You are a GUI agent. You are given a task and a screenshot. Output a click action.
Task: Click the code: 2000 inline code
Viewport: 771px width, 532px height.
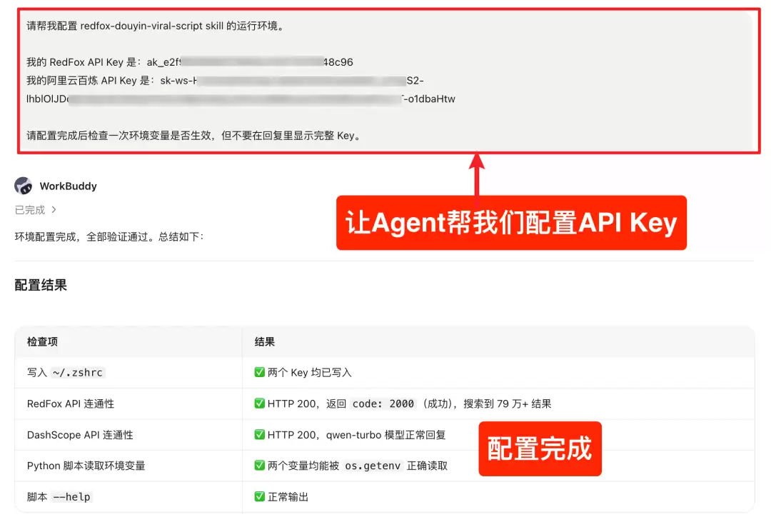[x=383, y=403]
